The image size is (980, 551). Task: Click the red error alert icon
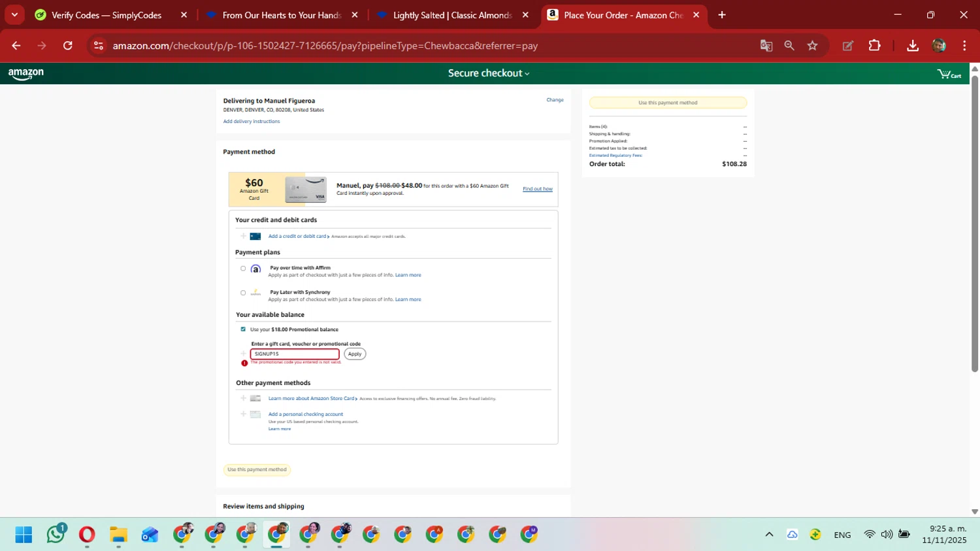click(244, 363)
